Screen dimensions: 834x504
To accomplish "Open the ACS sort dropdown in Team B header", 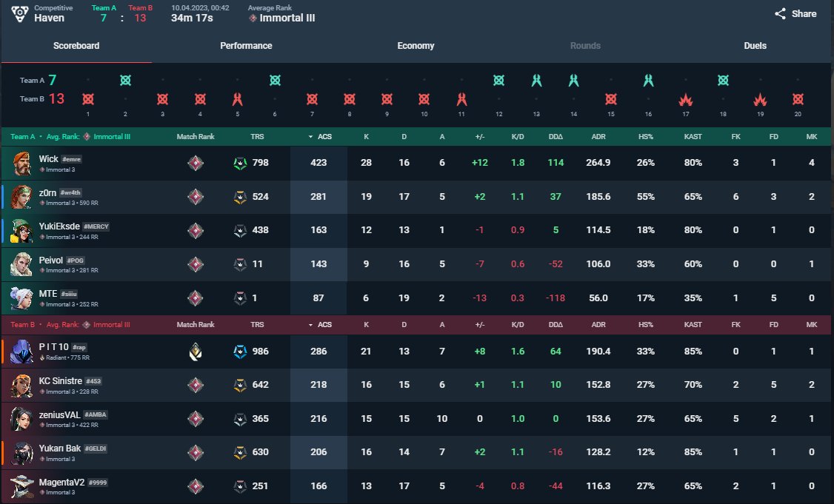I will [x=318, y=326].
